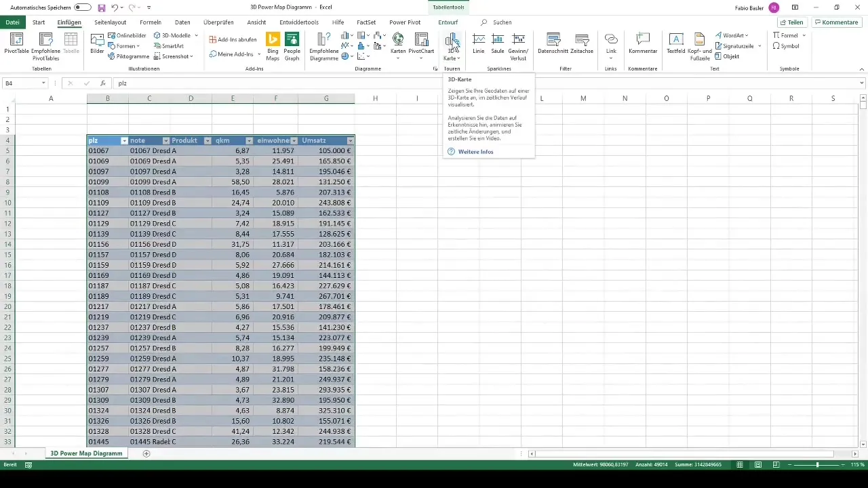Screen dimensions: 868x488
Task: Open the Datei tab
Action: 12,22
